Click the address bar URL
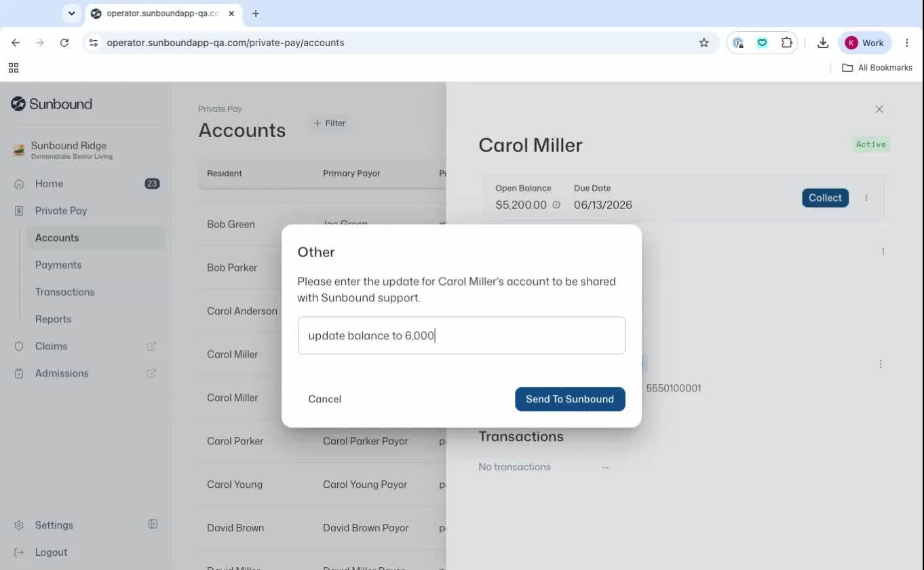The image size is (924, 570). pos(225,43)
